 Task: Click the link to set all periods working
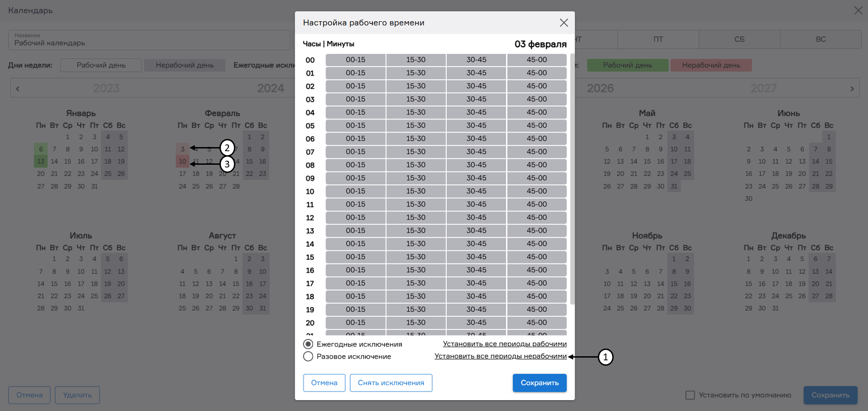click(x=505, y=344)
